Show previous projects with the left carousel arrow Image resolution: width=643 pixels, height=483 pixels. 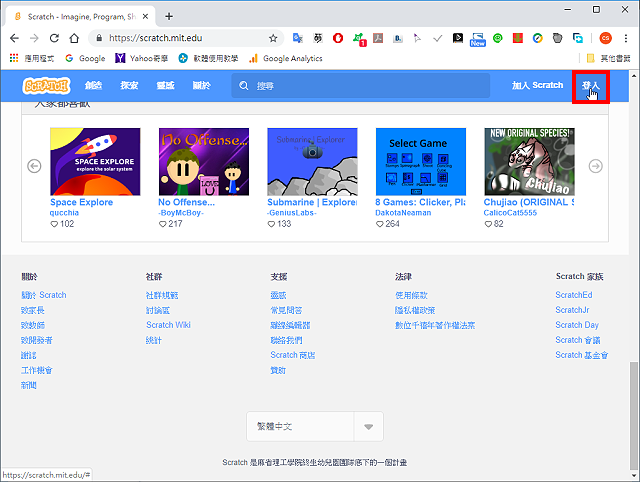pos(34,166)
